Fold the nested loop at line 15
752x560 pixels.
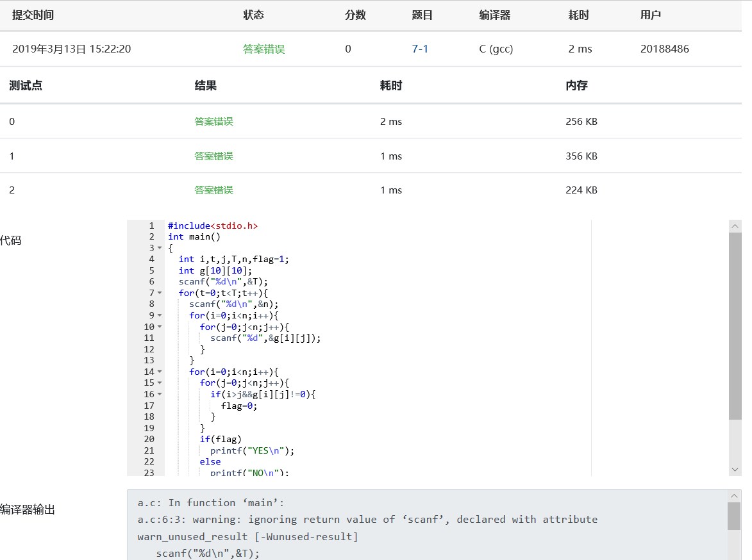point(159,383)
